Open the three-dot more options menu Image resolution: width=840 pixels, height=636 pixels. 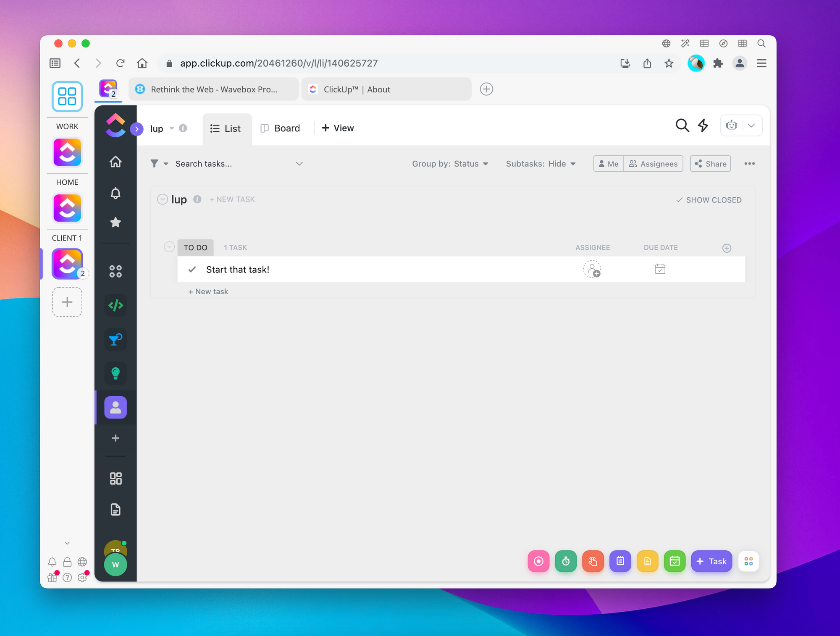[750, 164]
